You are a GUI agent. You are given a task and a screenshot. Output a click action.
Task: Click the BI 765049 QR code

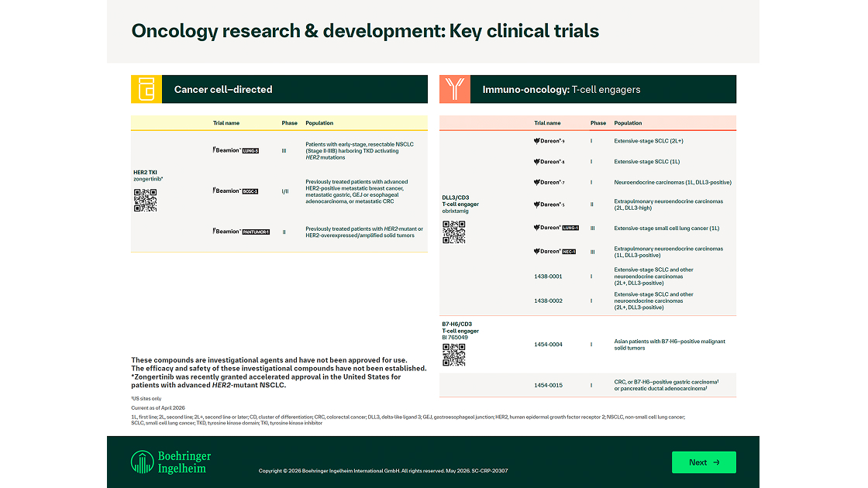tap(454, 356)
